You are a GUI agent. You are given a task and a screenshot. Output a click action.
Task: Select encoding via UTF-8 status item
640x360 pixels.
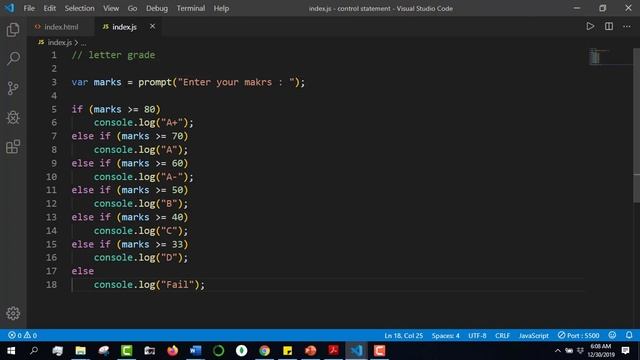[477, 336]
